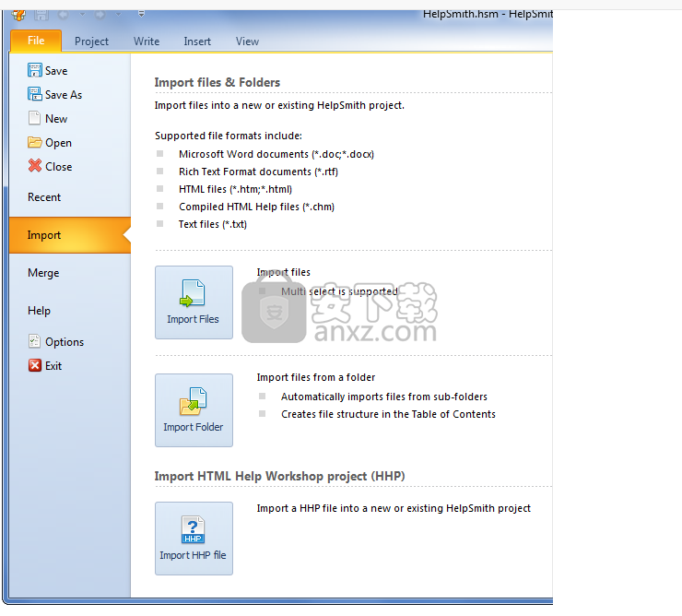Choose Save in the File menu

coord(48,70)
